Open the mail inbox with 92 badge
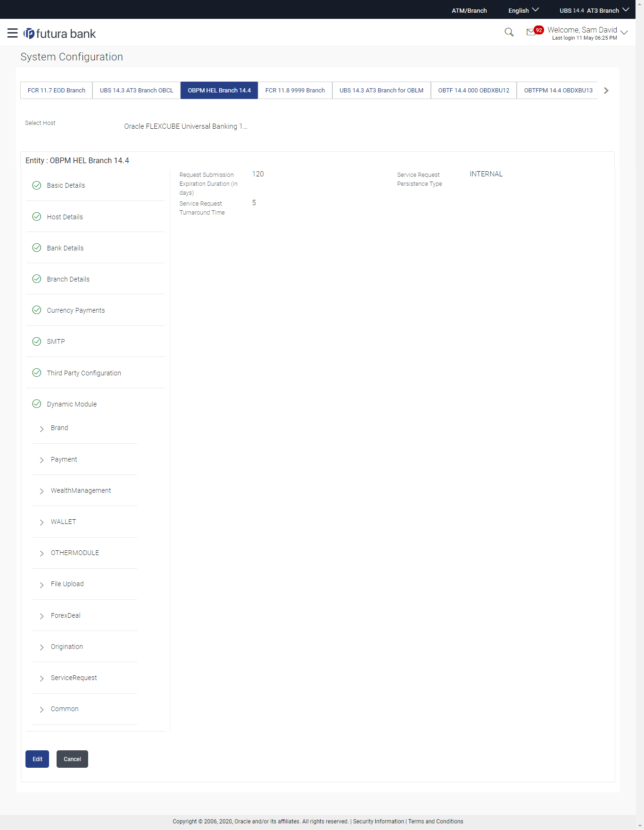 [534, 31]
